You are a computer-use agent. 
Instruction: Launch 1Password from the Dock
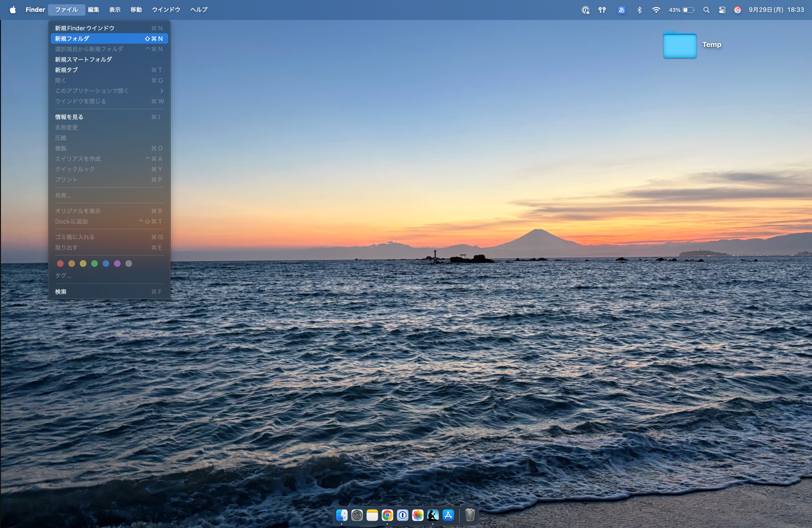pyautogui.click(x=403, y=515)
